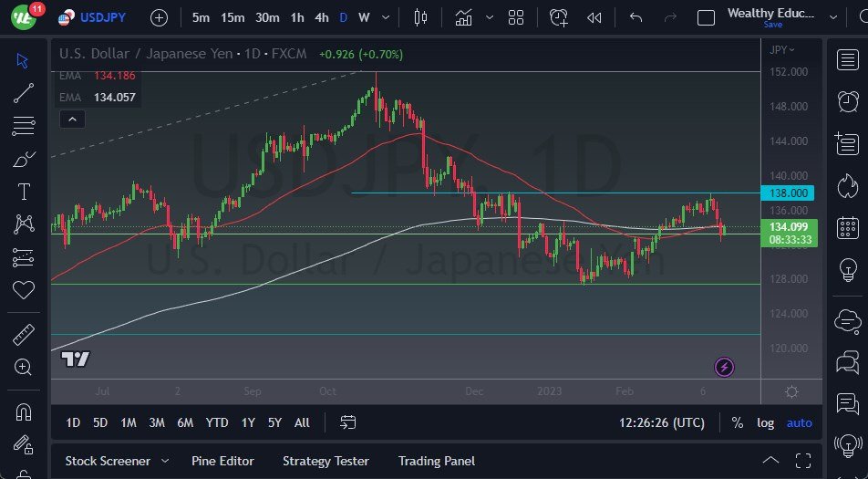
Task: Select the text annotation tool
Action: coord(24,192)
